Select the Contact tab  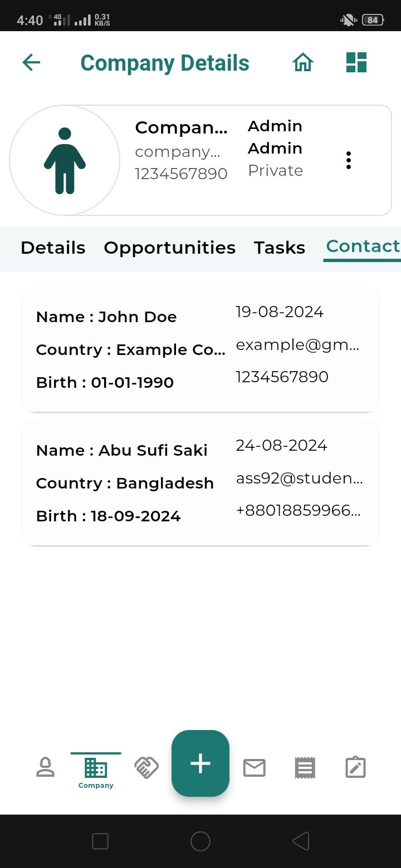point(363,246)
